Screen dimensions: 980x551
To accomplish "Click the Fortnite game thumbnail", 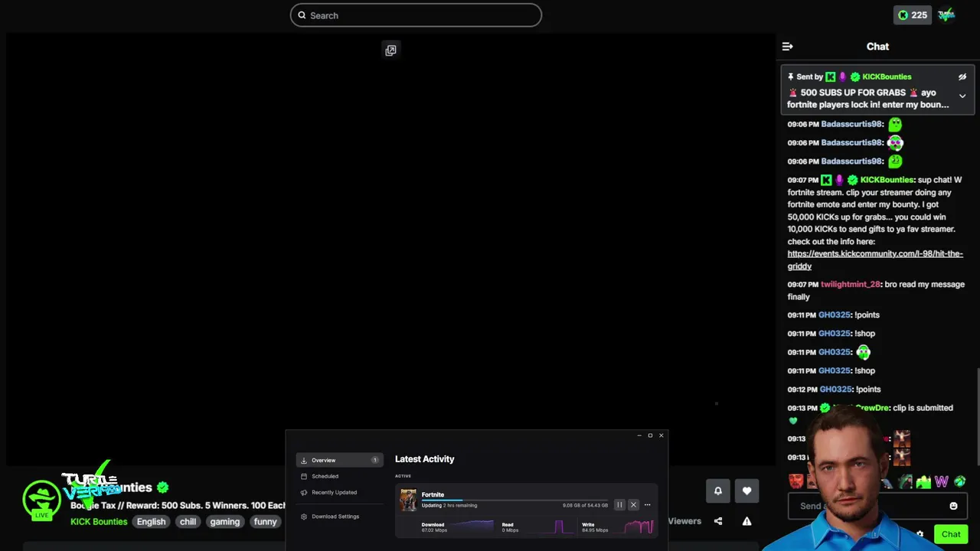I will click(408, 500).
